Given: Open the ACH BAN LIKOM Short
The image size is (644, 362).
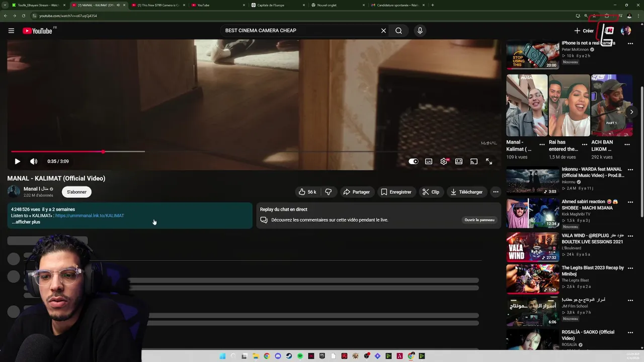Looking at the screenshot, I should [x=611, y=106].
